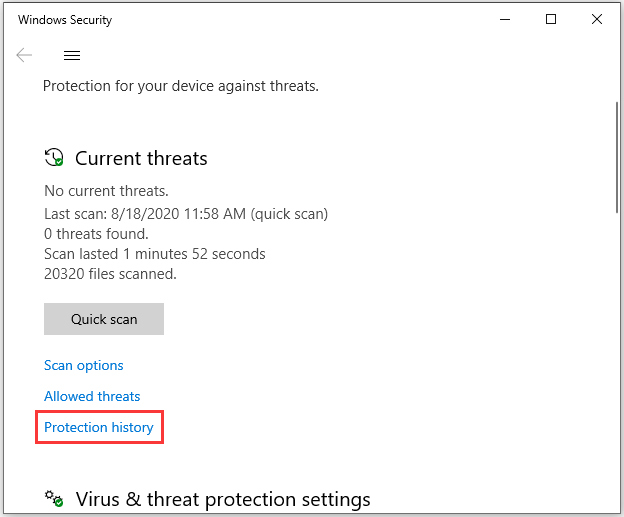624x517 pixels.
Task: Click the Last scan date line
Action: pyautogui.click(x=186, y=214)
